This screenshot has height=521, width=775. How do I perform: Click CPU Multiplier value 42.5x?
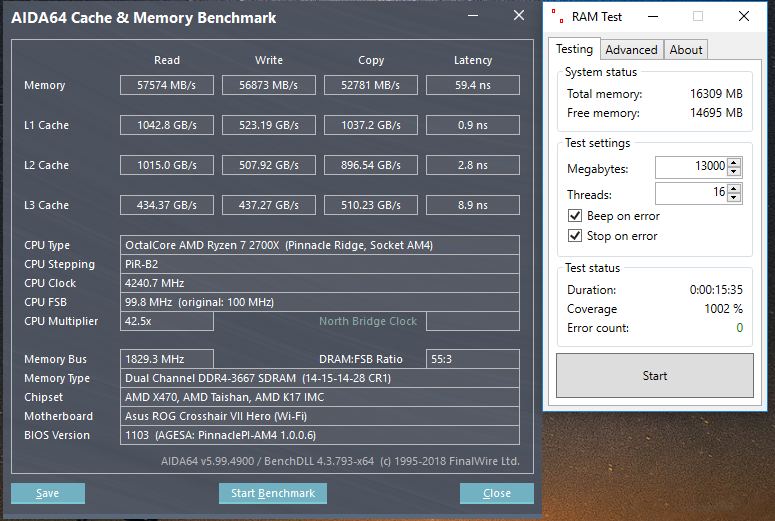167,321
